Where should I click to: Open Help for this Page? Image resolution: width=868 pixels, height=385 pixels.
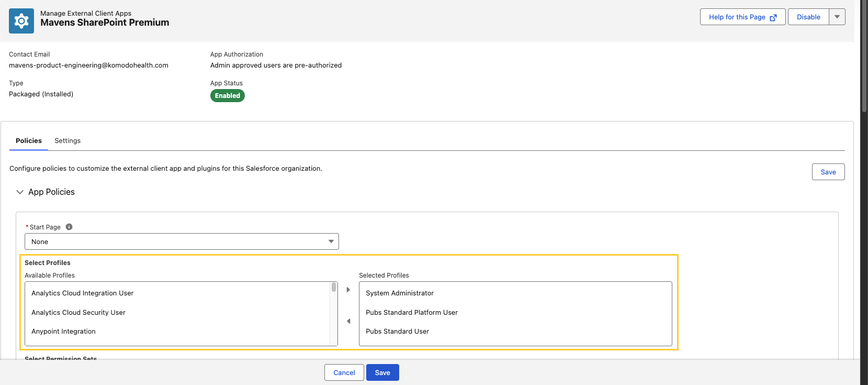pyautogui.click(x=742, y=17)
